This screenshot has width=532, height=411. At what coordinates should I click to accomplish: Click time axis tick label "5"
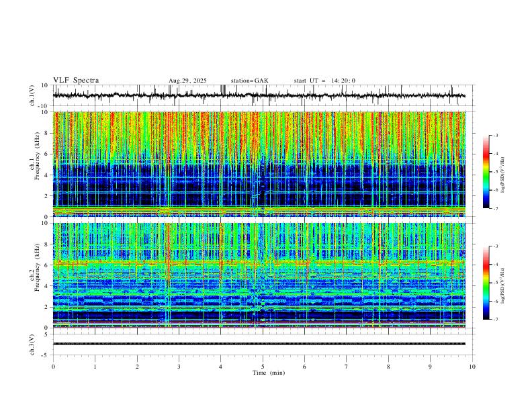(x=263, y=367)
